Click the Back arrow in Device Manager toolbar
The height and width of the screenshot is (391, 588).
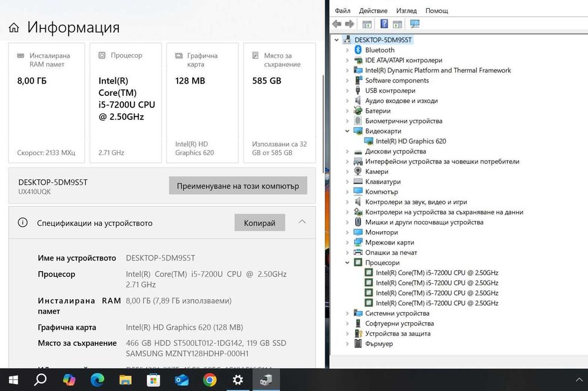337,24
